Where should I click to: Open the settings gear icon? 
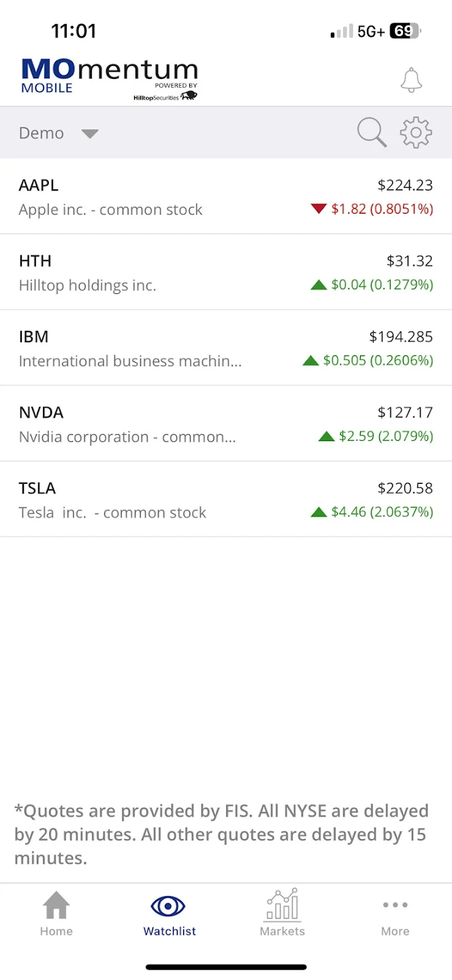(x=415, y=132)
